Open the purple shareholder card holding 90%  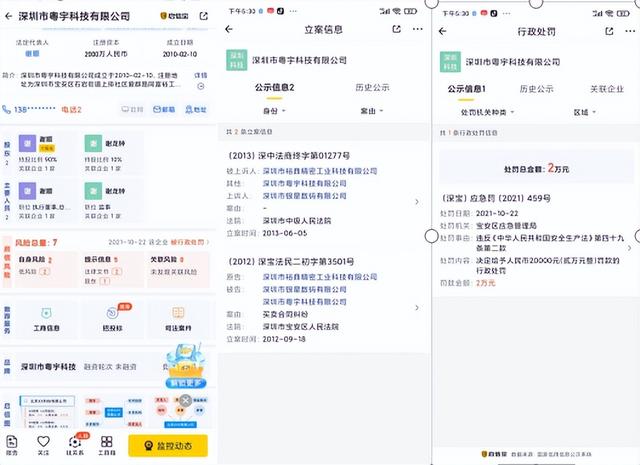tap(46, 151)
